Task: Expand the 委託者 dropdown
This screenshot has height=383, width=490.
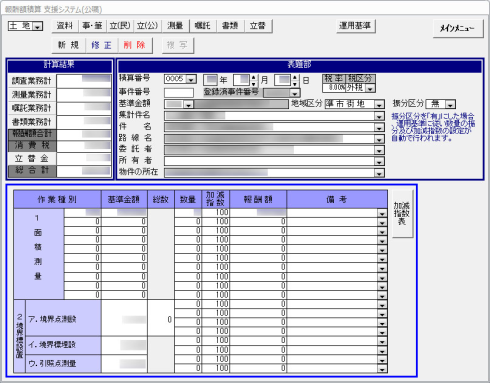Action: [x=379, y=151]
